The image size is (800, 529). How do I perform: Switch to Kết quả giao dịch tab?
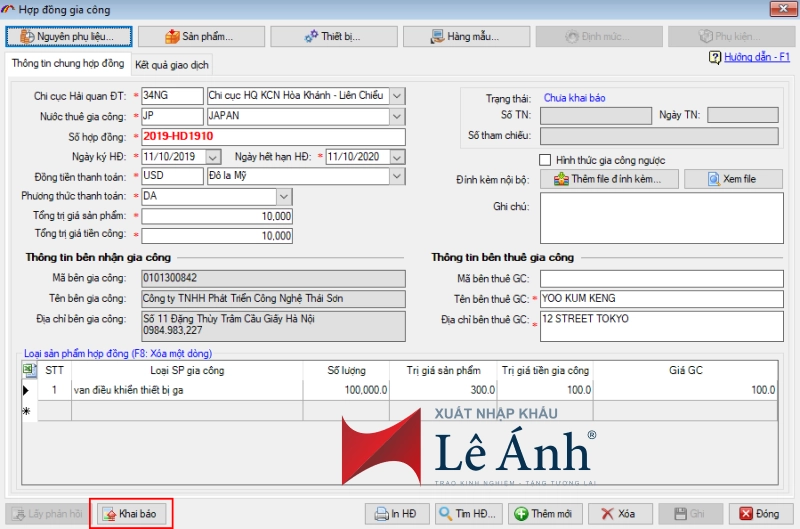pyautogui.click(x=172, y=63)
